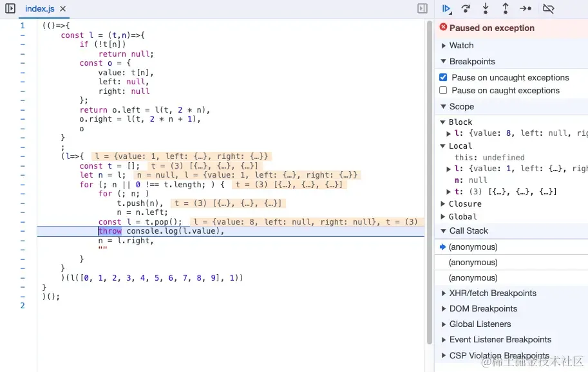Step out of the current function
This screenshot has height=372, width=588.
coord(506,8)
